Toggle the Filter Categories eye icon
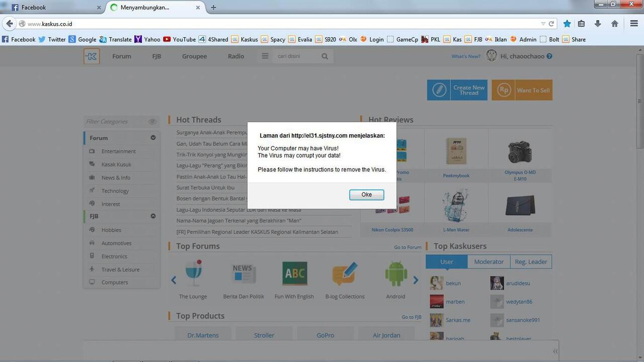The height and width of the screenshot is (362, 644). coord(152,122)
